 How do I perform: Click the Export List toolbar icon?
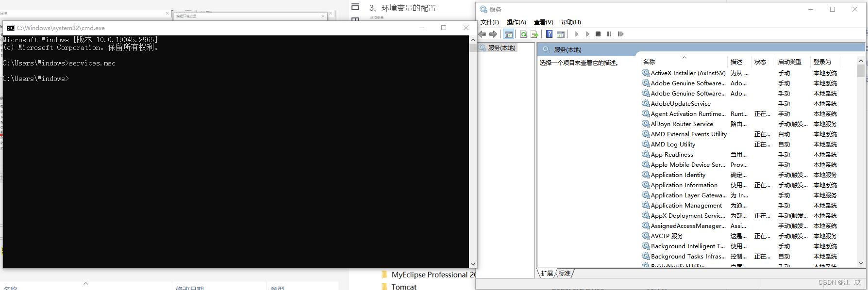[x=534, y=34]
